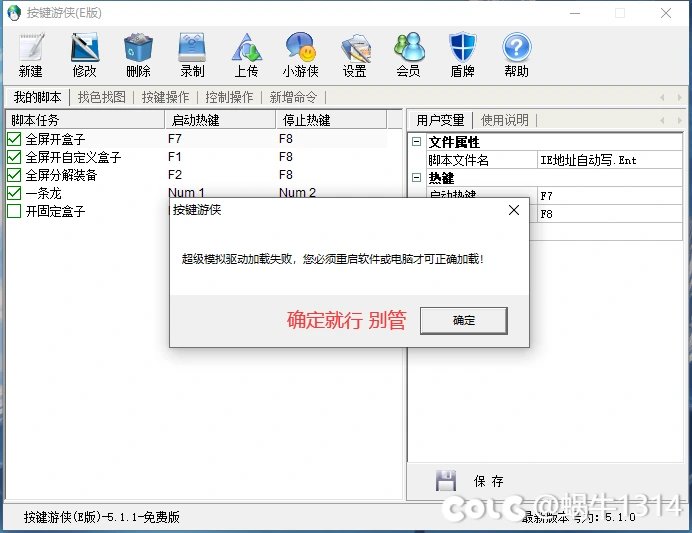Start recording with the 录制 icon
Screen dimensions: 692x533
point(192,47)
